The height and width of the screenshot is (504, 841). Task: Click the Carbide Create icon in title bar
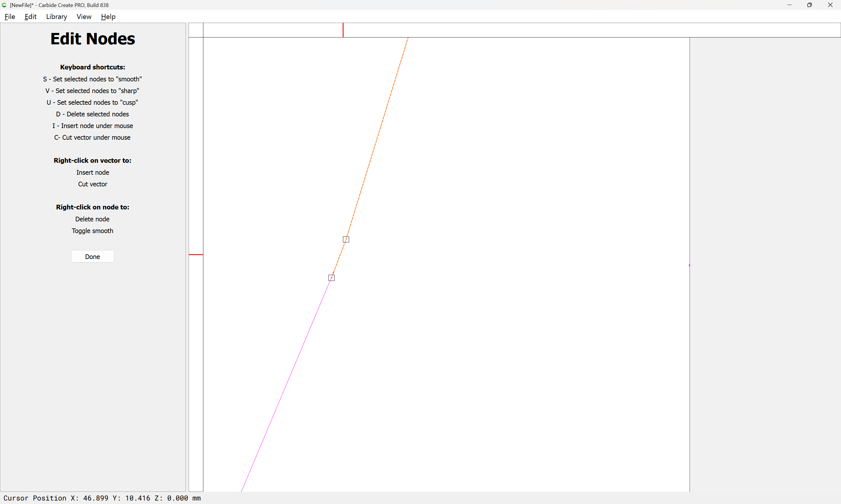[4, 5]
